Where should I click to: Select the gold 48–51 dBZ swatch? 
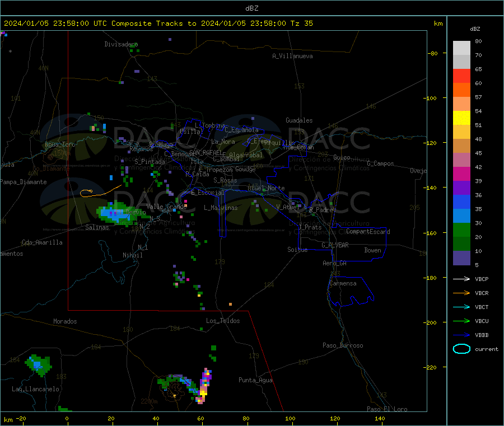461,132
